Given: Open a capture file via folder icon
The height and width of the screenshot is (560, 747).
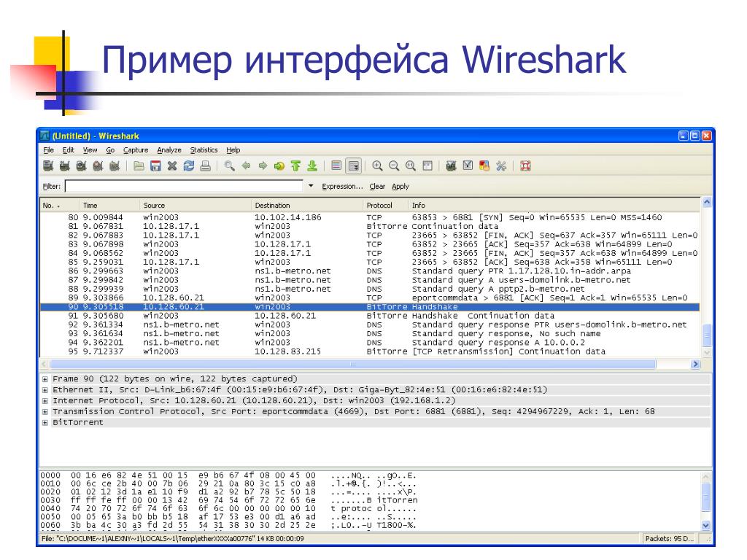Looking at the screenshot, I should click(x=139, y=166).
